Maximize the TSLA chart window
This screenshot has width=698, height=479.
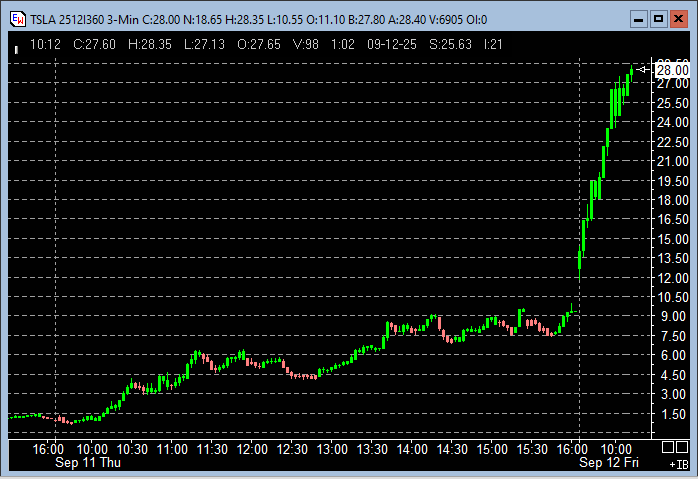click(658, 19)
